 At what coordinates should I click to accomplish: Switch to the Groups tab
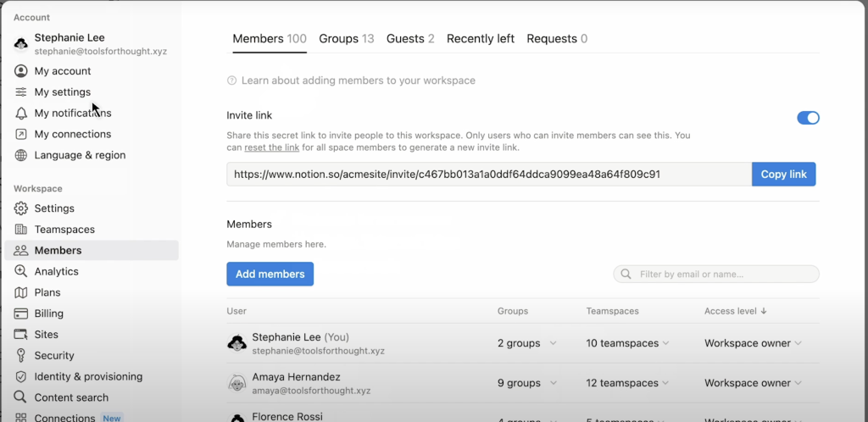click(x=346, y=39)
